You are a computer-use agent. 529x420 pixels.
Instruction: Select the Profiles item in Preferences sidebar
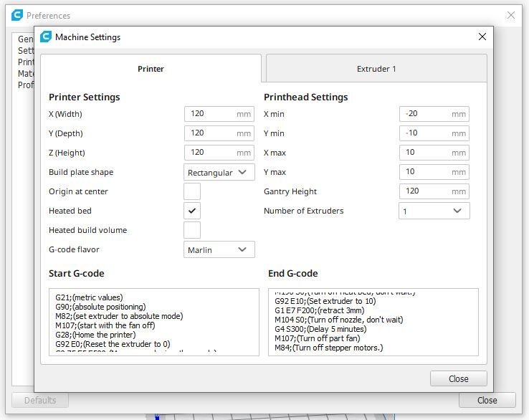click(x=26, y=85)
